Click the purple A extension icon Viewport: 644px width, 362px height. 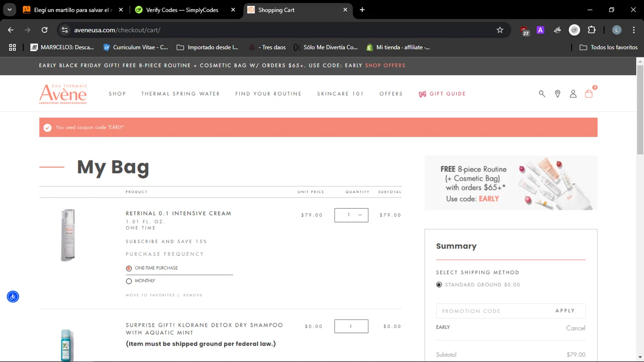pos(541,30)
